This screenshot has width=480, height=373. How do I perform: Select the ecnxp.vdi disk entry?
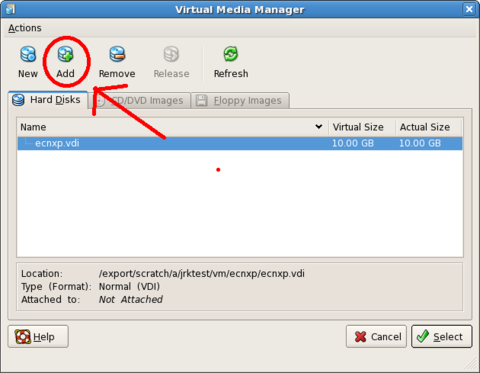click(x=240, y=143)
